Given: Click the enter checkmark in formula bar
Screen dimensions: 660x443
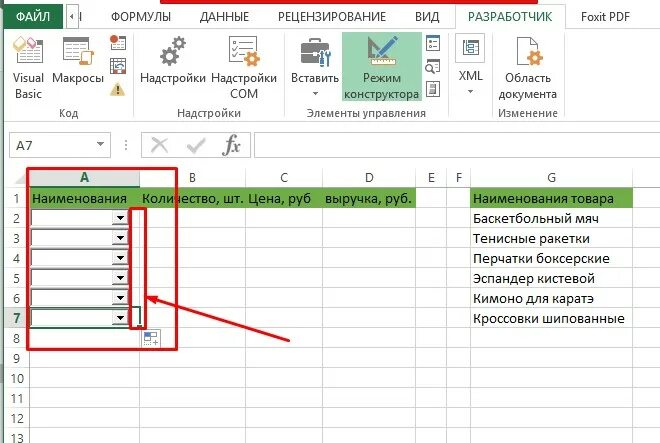Looking at the screenshot, I should [196, 146].
